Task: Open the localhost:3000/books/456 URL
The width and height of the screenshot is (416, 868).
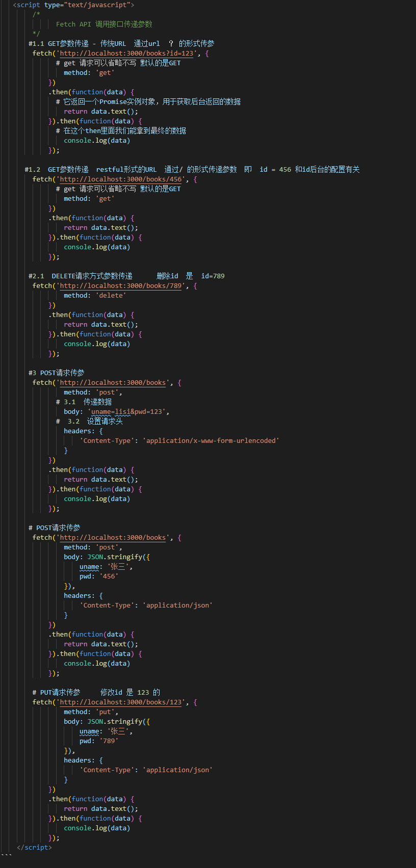Action: (121, 179)
